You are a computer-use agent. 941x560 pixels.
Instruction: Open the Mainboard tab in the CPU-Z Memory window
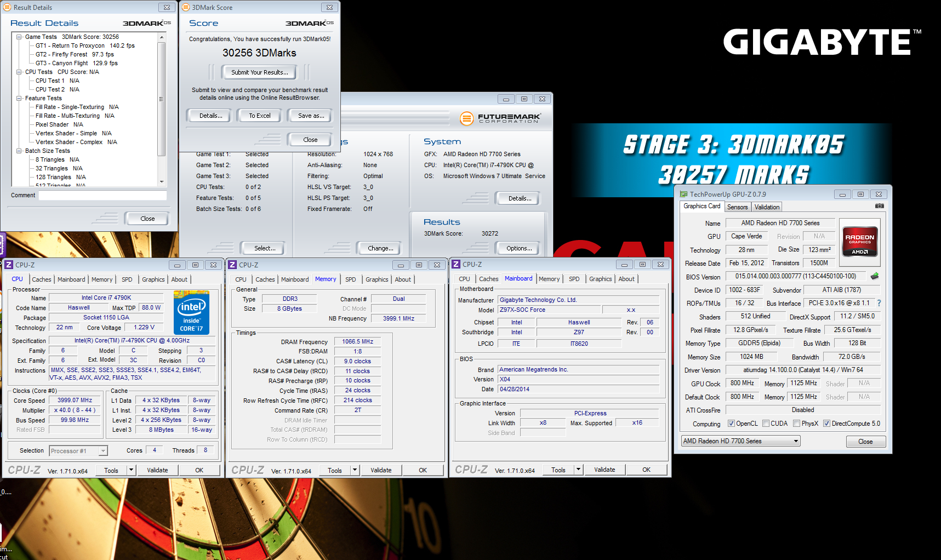coord(295,279)
